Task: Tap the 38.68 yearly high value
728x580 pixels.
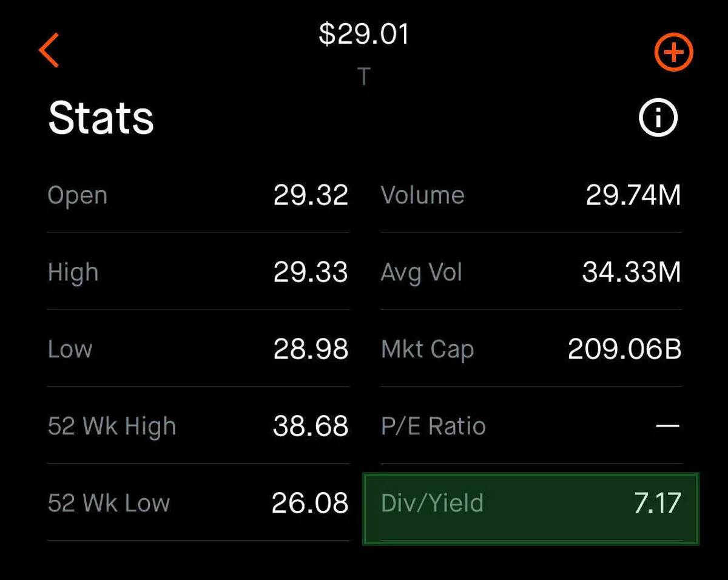Action: click(x=310, y=427)
